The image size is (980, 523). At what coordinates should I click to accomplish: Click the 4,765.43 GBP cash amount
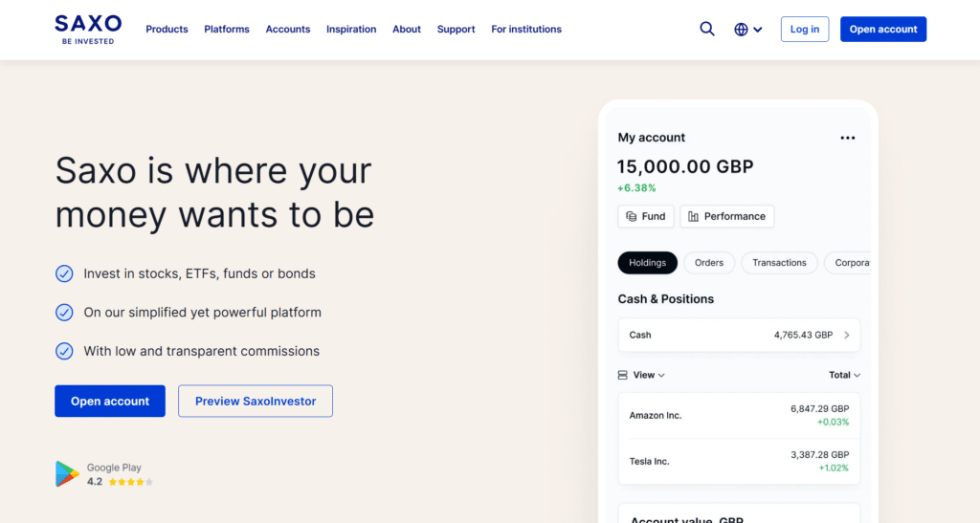[x=803, y=336]
